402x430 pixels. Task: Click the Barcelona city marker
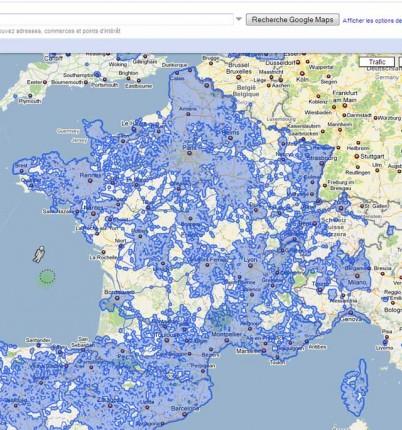tap(185, 415)
